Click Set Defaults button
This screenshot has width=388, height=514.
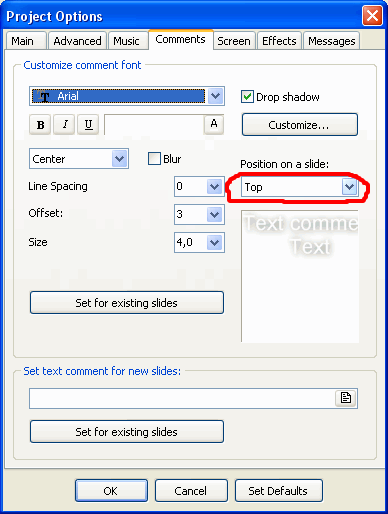[x=278, y=491]
